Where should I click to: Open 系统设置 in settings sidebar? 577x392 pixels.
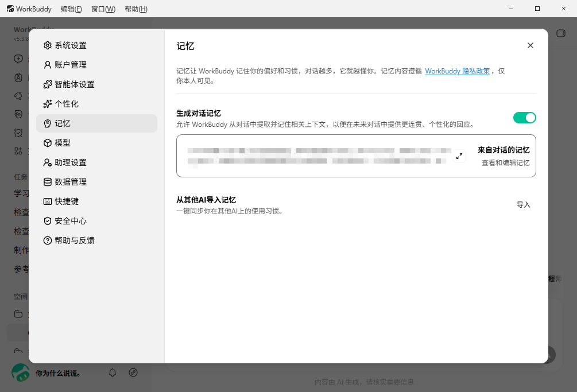tap(96, 45)
